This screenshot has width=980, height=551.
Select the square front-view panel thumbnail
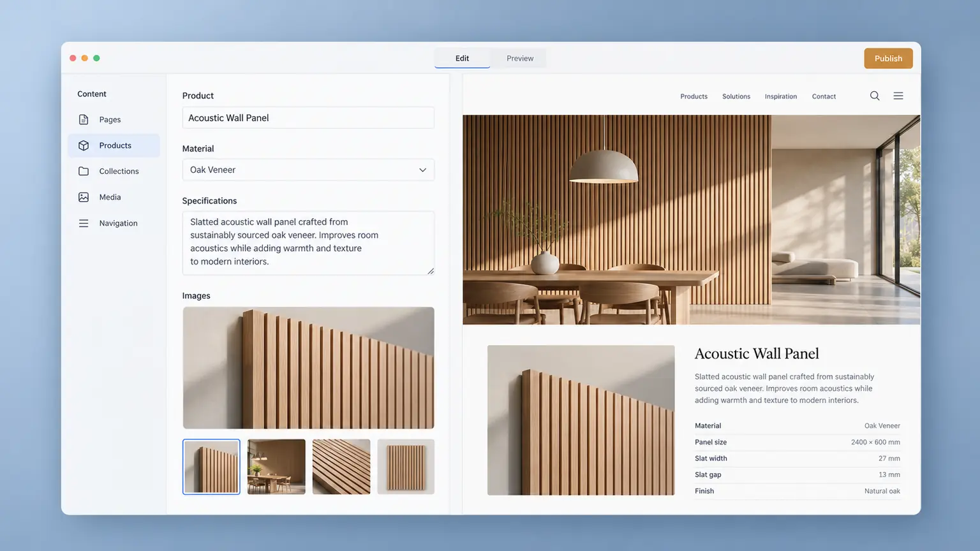(406, 467)
